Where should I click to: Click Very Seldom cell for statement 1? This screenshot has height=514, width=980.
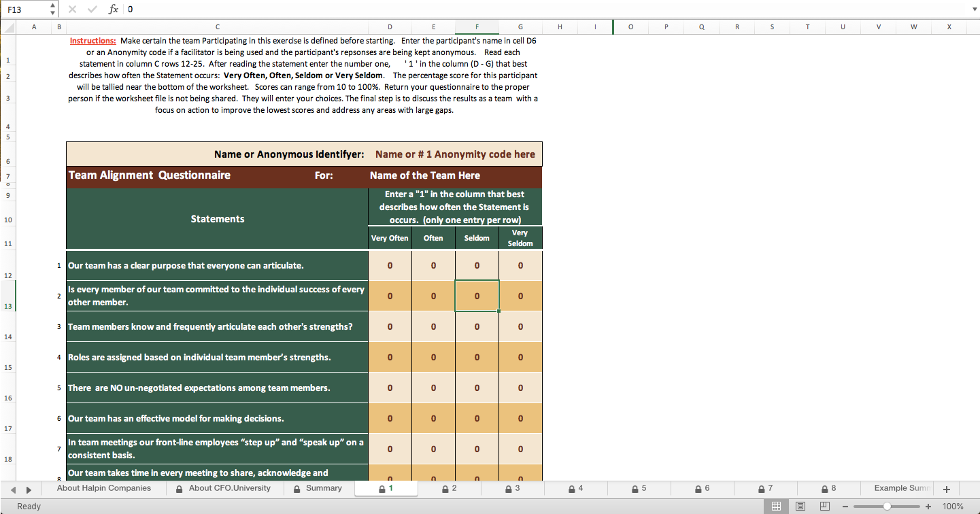[520, 265]
